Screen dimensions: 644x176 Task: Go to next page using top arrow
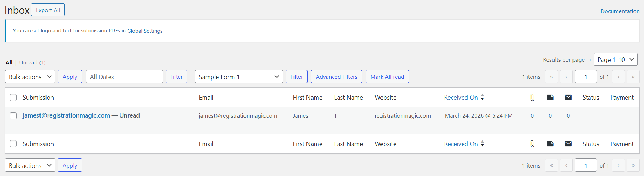tap(618, 77)
